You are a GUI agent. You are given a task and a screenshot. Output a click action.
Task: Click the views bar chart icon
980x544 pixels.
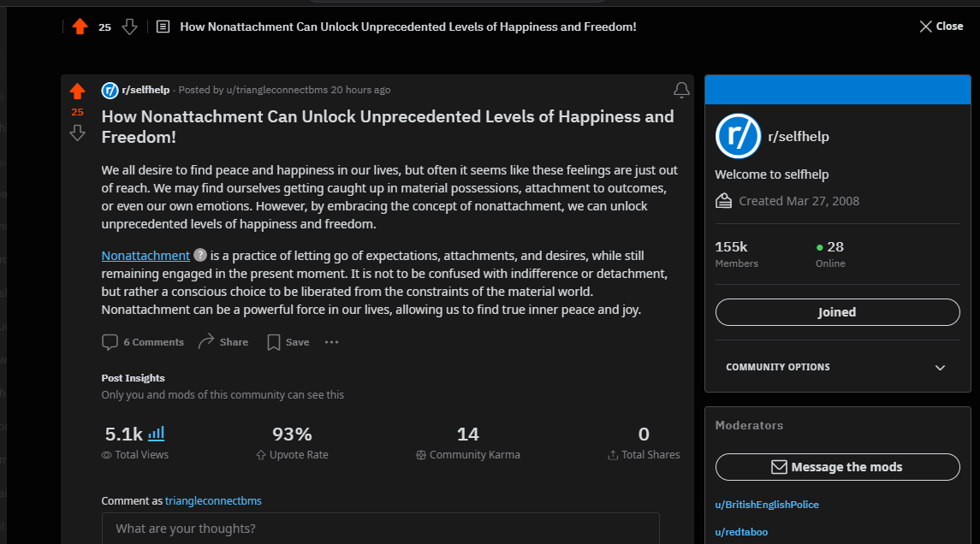(157, 433)
